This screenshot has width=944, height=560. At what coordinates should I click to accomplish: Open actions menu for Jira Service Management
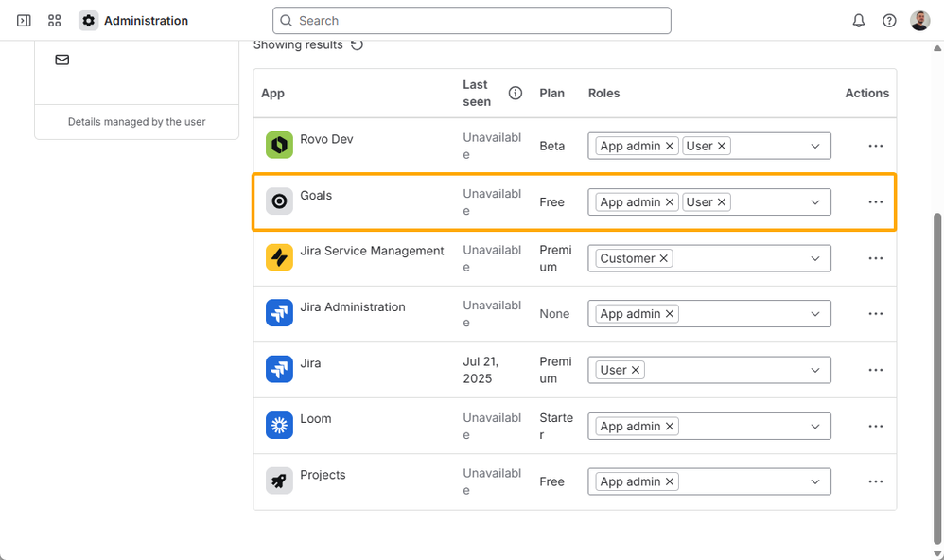(875, 258)
